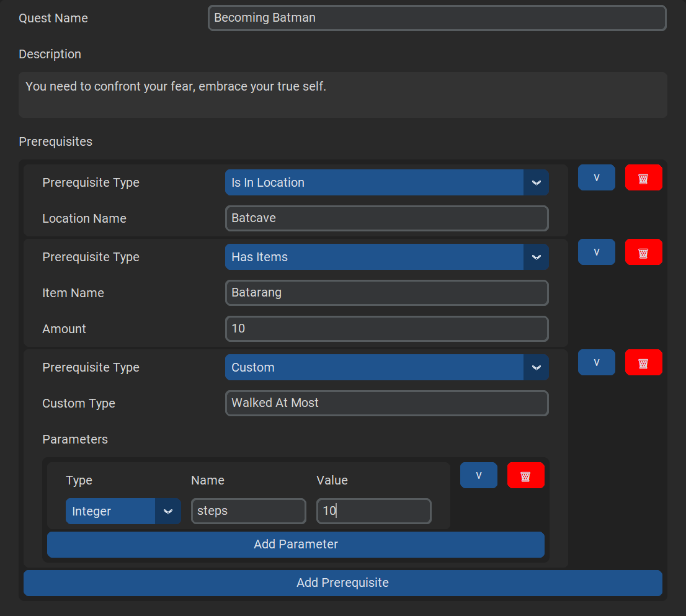Viewport: 686px width, 616px height.
Task: Delete the Has Items prerequisite
Action: 643,252
